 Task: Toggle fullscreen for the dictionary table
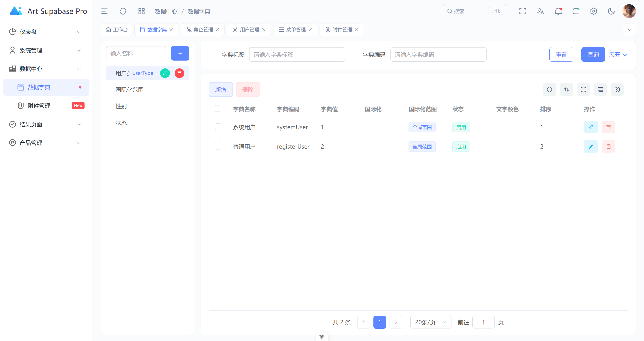pyautogui.click(x=583, y=89)
